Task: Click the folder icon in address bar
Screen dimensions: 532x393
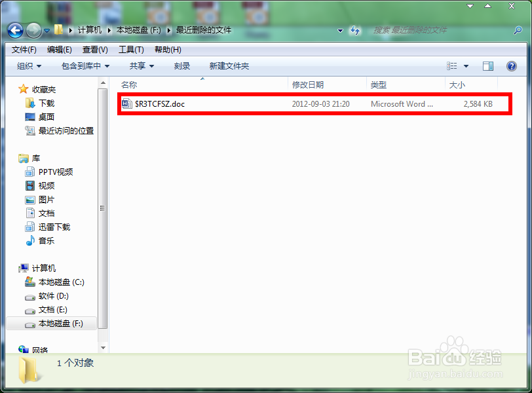Action: pos(58,29)
